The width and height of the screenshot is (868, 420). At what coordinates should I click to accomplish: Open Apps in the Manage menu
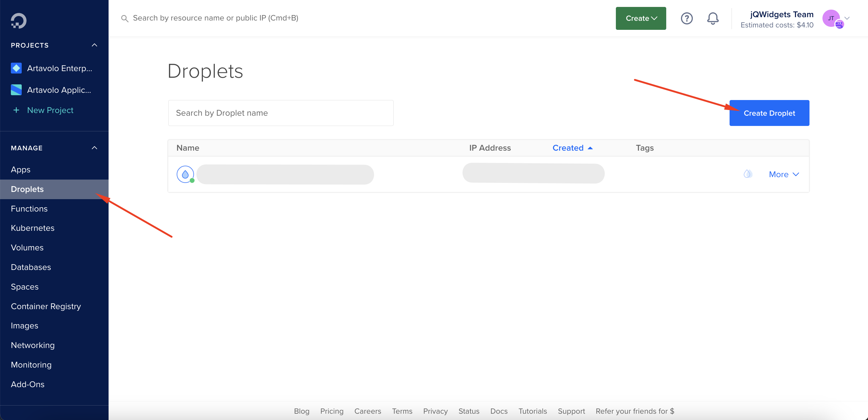click(x=21, y=170)
